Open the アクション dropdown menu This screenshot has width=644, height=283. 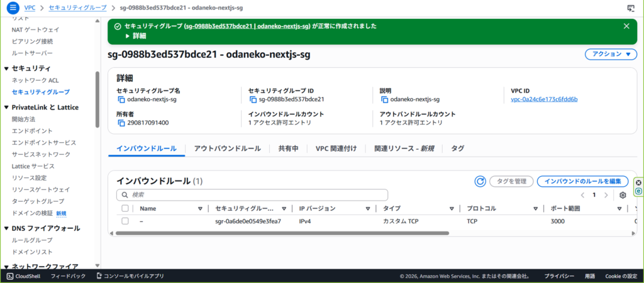[x=610, y=55]
